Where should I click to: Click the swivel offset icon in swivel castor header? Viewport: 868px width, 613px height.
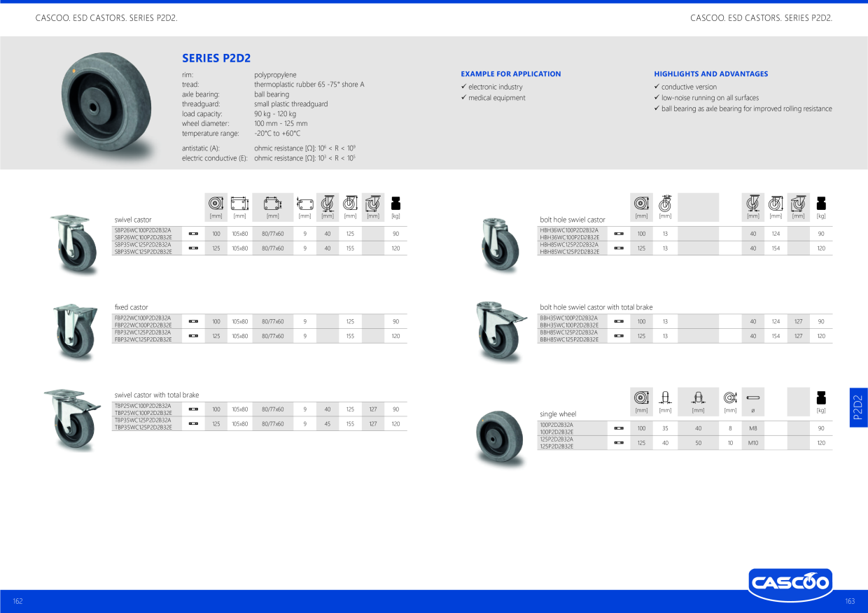[x=327, y=203]
